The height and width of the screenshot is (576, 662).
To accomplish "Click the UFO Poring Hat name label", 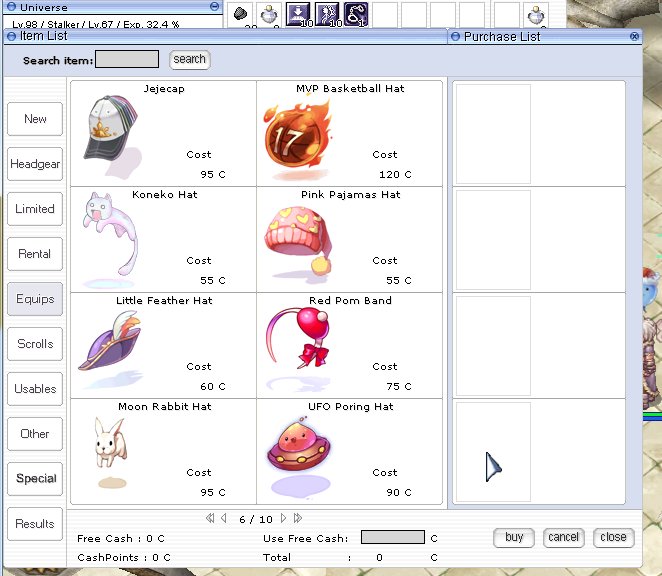I will (x=351, y=407).
